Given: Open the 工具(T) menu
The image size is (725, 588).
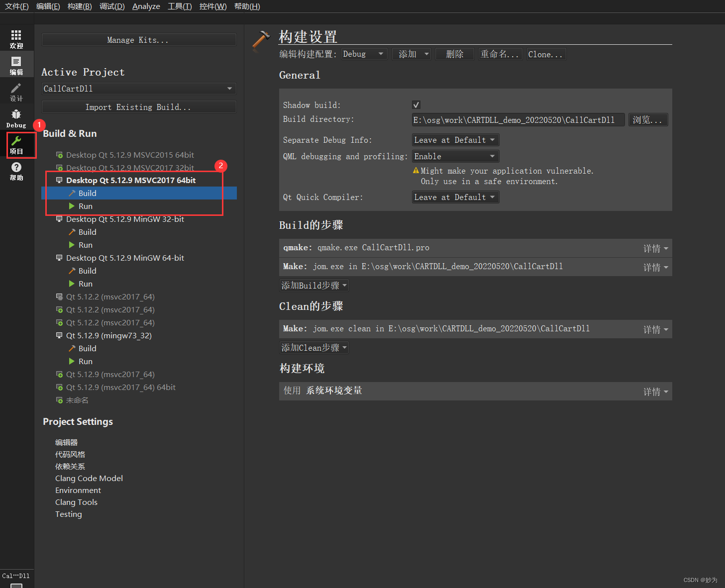Looking at the screenshot, I should coord(179,6).
